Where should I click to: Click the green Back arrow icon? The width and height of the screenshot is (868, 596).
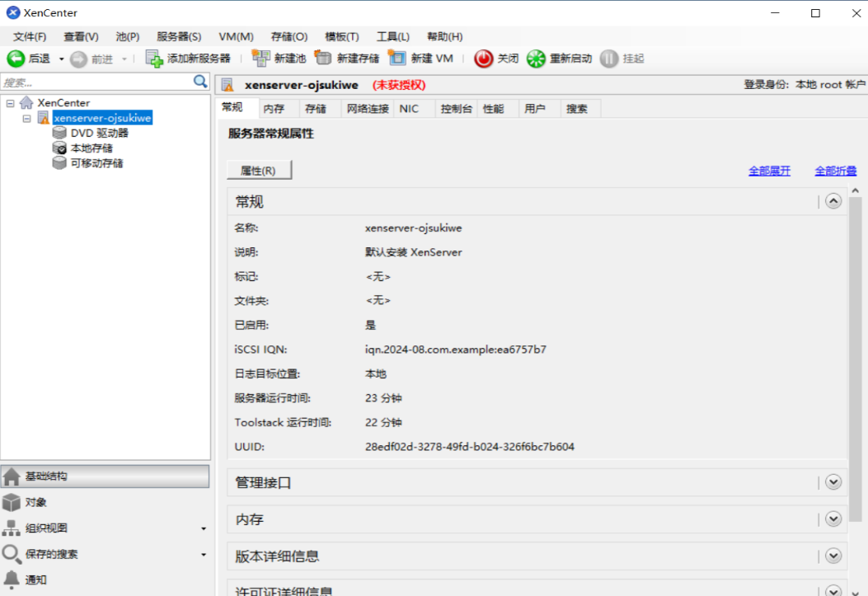[x=16, y=59]
